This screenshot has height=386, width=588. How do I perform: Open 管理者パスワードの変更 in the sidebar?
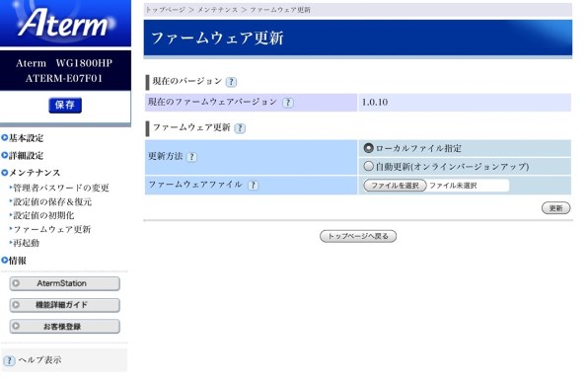pos(61,188)
